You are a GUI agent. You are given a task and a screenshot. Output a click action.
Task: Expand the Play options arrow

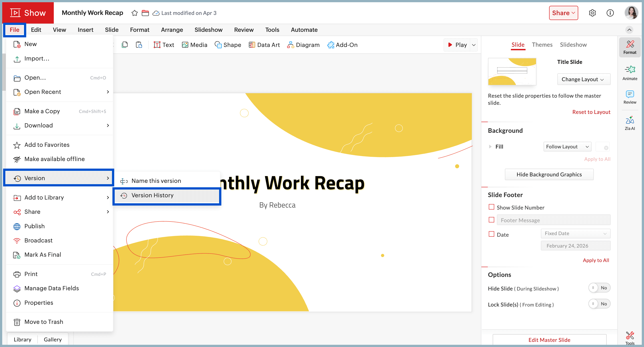tap(474, 45)
